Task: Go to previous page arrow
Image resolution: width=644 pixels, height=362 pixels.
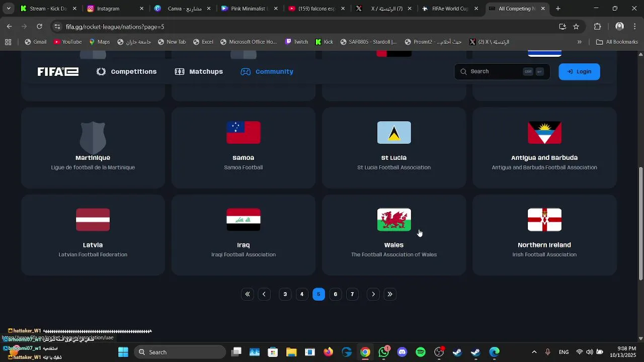Action: click(x=264, y=294)
